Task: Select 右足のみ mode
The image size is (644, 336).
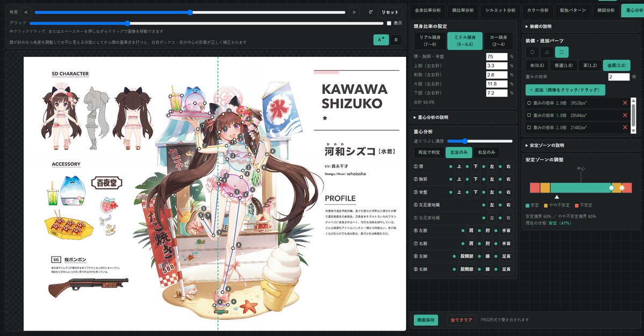Action: tap(486, 152)
